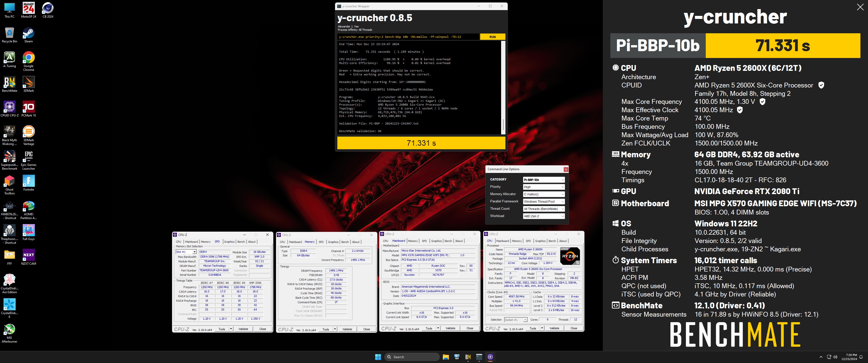868x363 pixels.
Task: Open the Black Myth Wukong shortcut
Action: (9, 135)
